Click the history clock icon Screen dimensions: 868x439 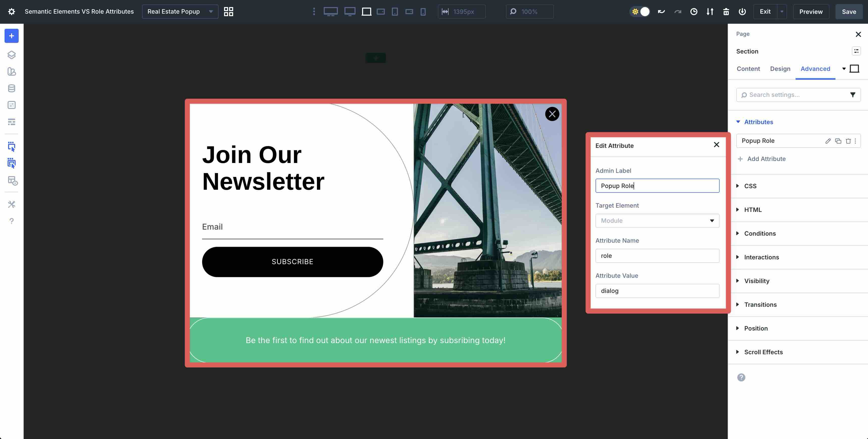click(693, 11)
